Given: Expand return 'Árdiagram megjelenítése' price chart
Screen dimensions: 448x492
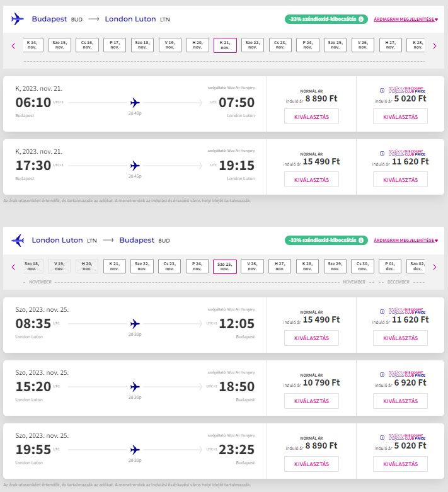Looking at the screenshot, I should [x=405, y=241].
